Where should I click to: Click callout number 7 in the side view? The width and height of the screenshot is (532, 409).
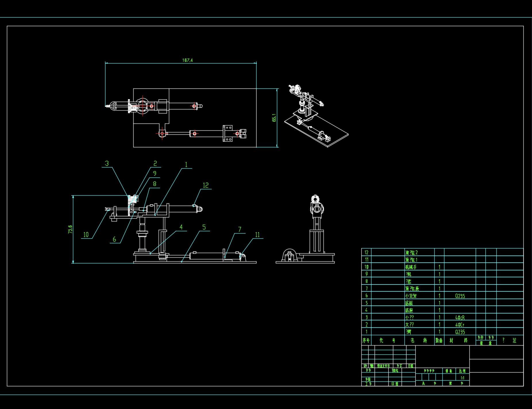240,229
